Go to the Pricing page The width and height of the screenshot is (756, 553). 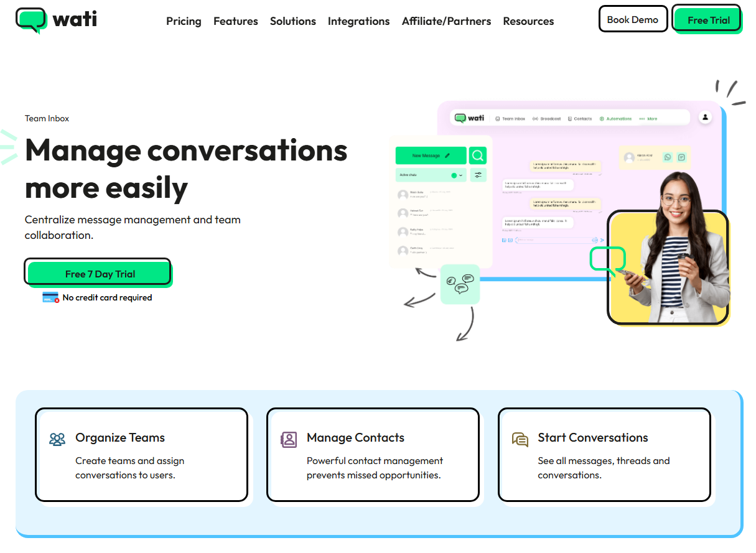click(184, 21)
